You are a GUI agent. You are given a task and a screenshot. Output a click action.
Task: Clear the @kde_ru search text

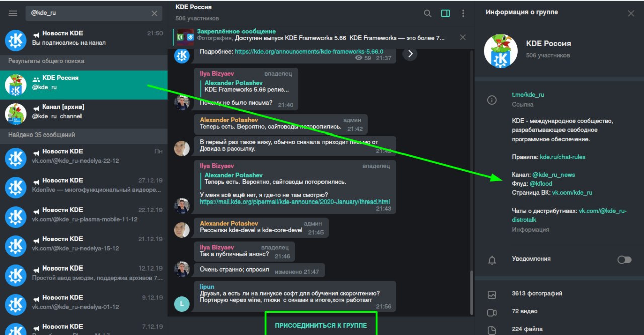[x=154, y=13]
